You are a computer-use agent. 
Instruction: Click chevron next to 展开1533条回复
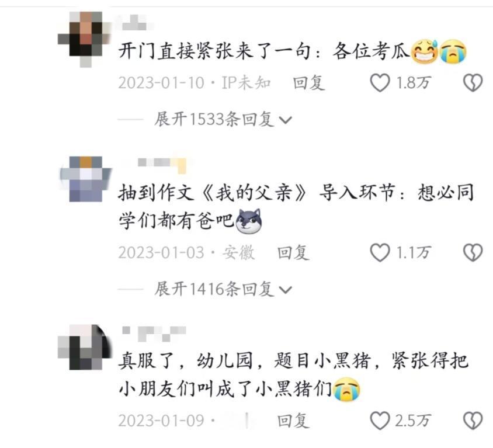[x=286, y=120]
